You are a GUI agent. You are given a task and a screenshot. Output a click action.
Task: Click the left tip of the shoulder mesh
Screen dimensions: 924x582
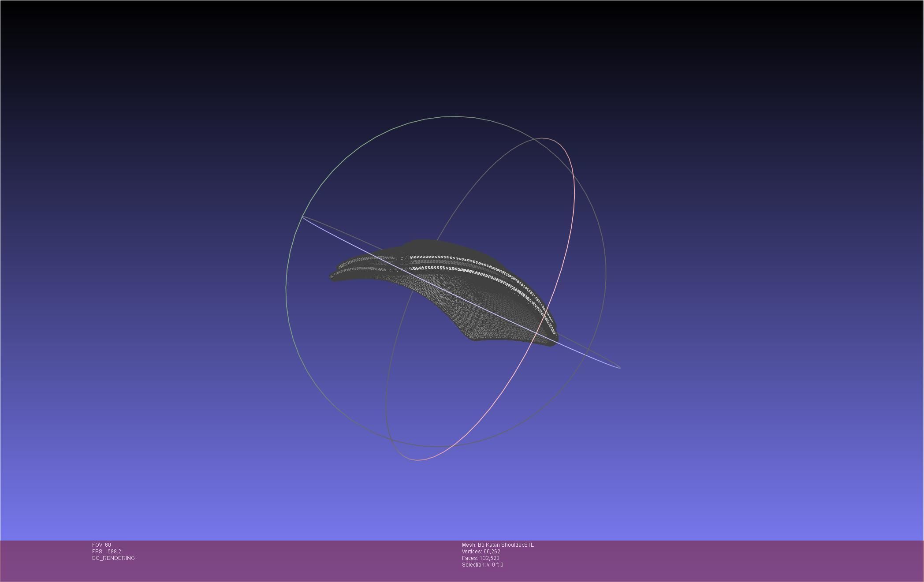pos(333,277)
